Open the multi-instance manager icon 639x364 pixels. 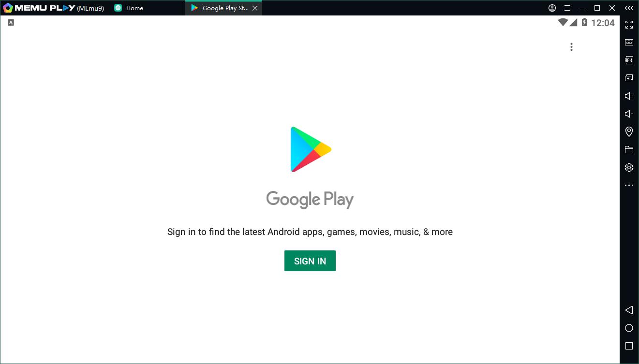point(629,78)
